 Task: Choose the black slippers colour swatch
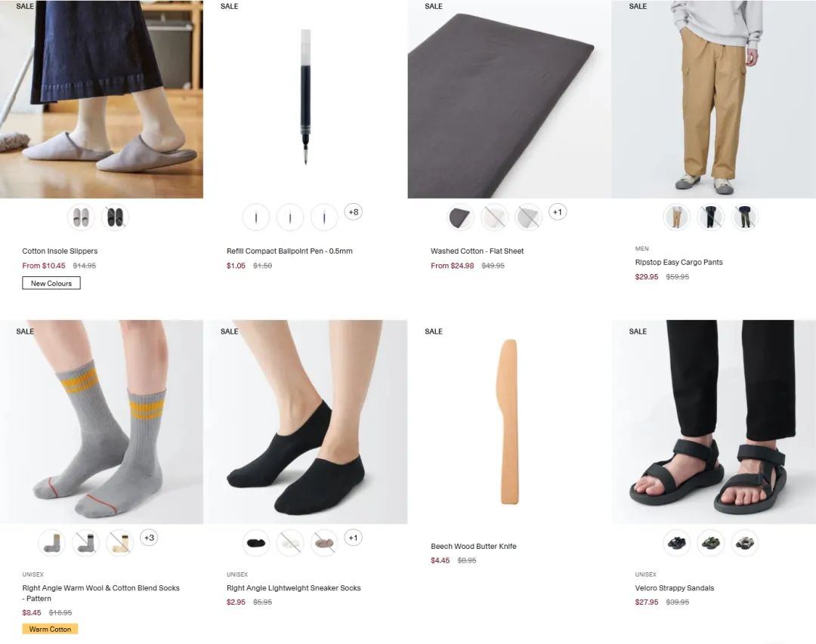115,217
